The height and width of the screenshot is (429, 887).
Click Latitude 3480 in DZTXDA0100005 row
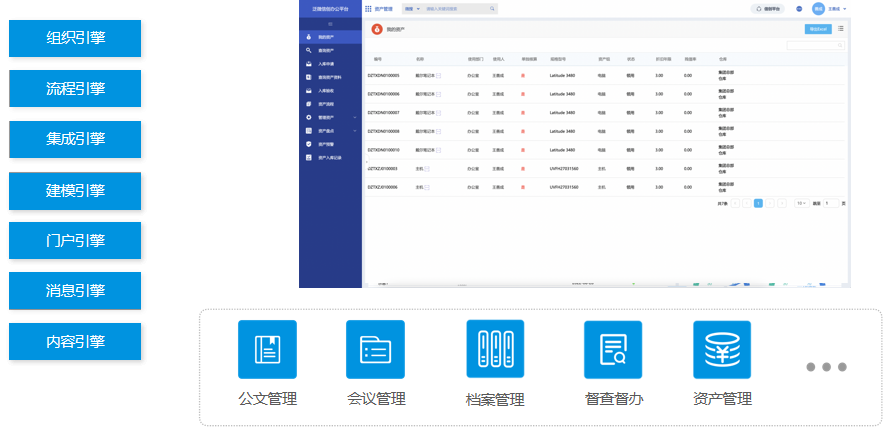[562, 75]
